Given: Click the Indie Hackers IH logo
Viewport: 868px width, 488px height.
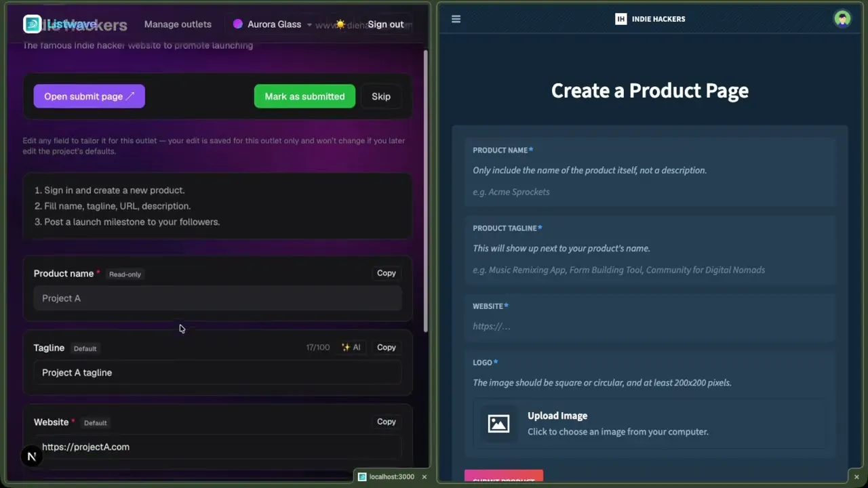Looking at the screenshot, I should [620, 19].
